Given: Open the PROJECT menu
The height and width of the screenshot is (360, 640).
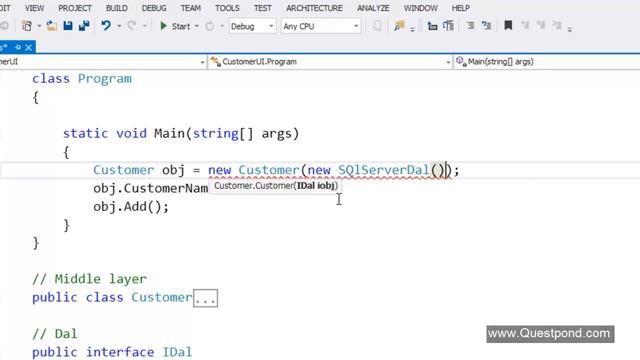Looking at the screenshot, I should (75, 8).
